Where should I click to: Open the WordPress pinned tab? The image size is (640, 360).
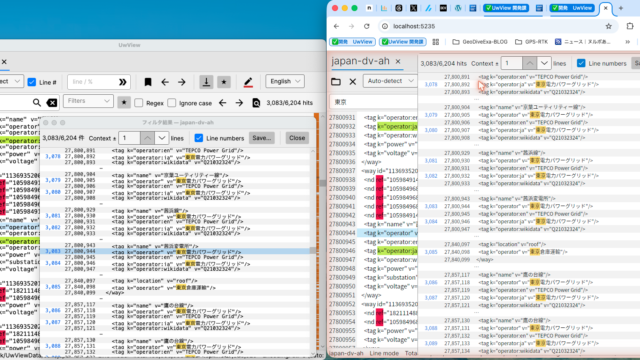(458, 8)
